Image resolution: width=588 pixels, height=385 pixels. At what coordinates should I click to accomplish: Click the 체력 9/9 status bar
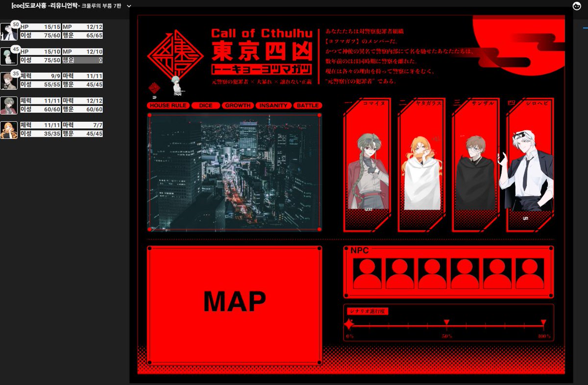pos(40,77)
